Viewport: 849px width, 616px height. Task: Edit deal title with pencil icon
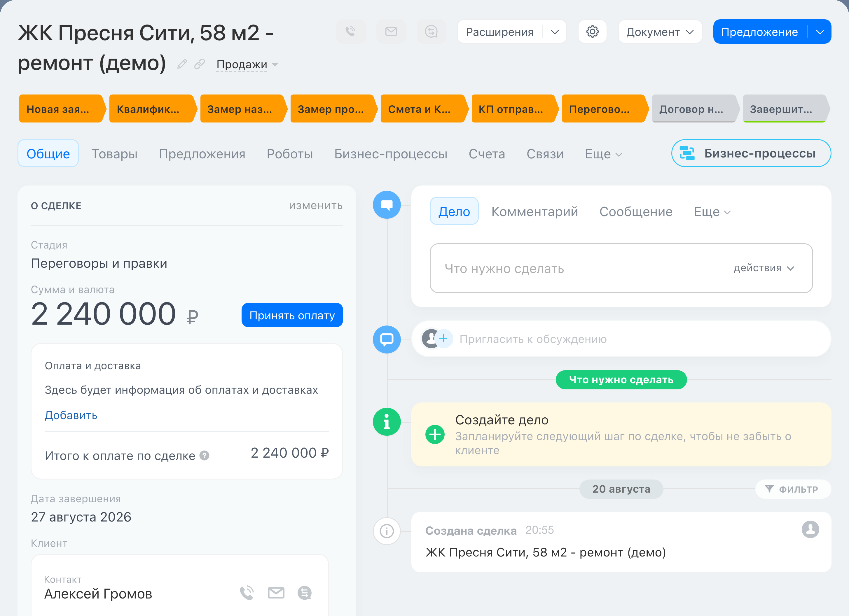(182, 64)
